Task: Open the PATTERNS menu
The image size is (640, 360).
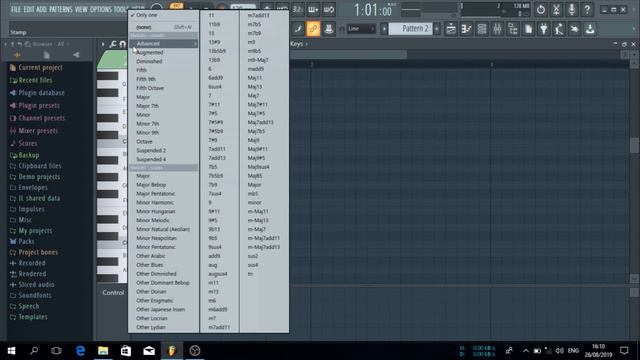Action: point(60,9)
